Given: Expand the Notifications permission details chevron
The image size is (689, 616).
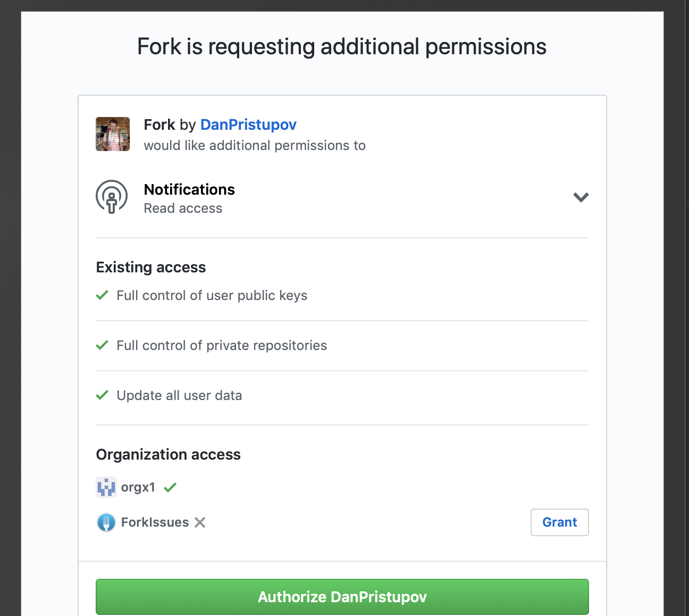Looking at the screenshot, I should coord(581,197).
